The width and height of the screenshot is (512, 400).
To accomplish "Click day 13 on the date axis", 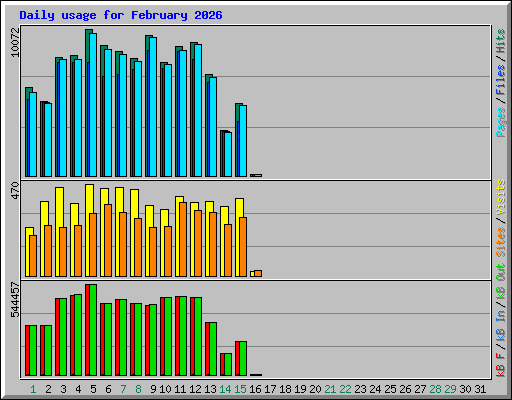I will point(210,389).
